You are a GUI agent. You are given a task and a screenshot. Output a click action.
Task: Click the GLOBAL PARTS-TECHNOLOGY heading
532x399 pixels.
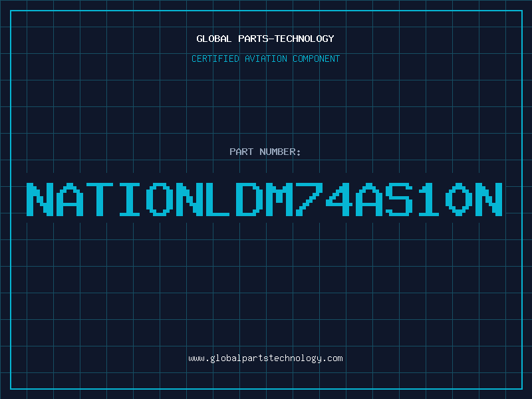(x=265, y=39)
